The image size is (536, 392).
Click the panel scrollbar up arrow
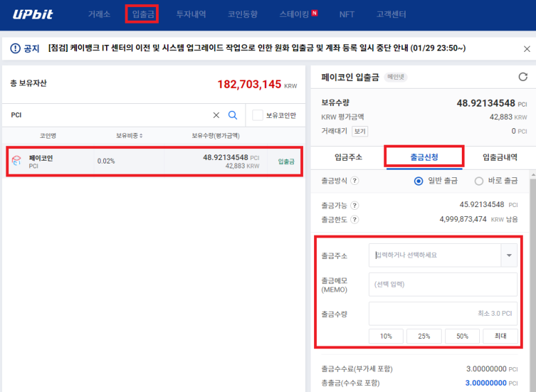point(533,175)
